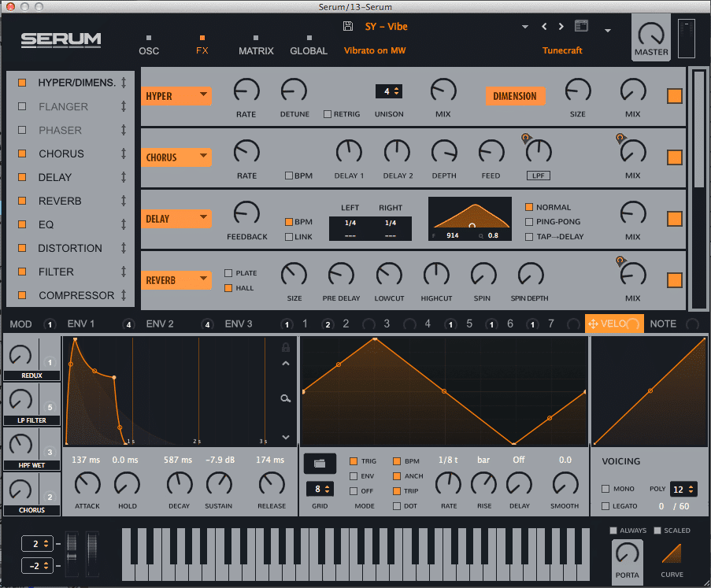Click the Reverb SPIN knob
The image size is (711, 588).
click(483, 276)
